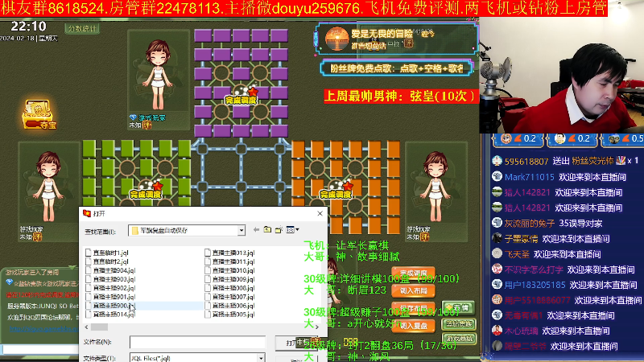Open the 分数统计 button at top
This screenshot has height=362, width=644.
82,28
